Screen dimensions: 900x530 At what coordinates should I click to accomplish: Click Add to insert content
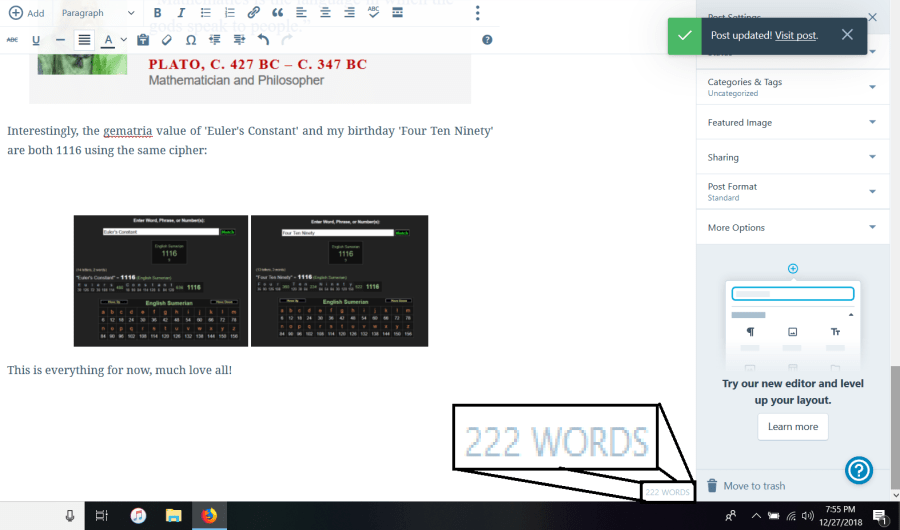click(x=27, y=13)
